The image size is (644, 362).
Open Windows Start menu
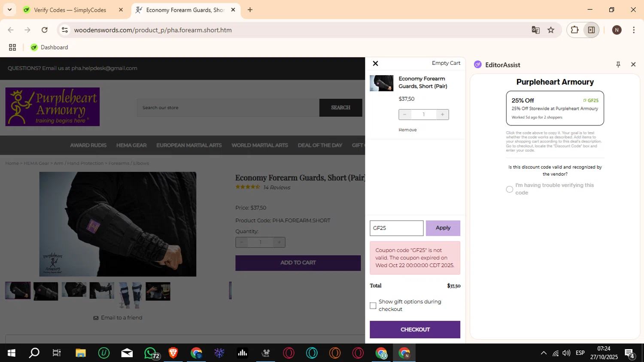(12, 353)
